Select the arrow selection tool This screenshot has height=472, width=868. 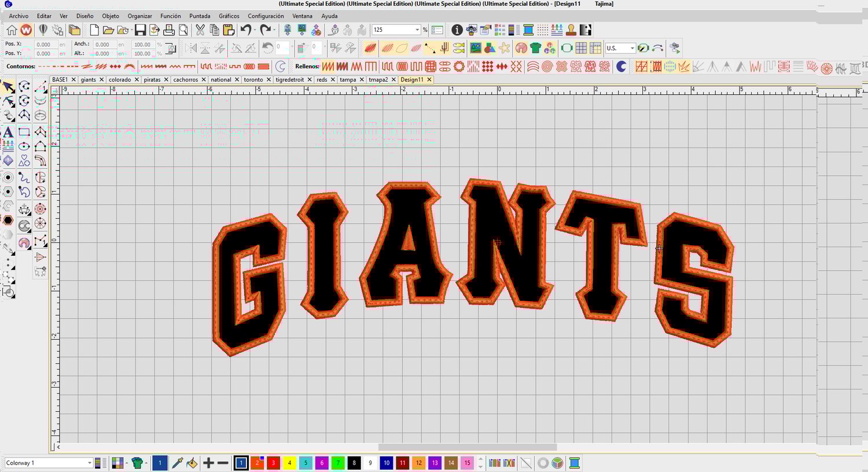[8, 87]
